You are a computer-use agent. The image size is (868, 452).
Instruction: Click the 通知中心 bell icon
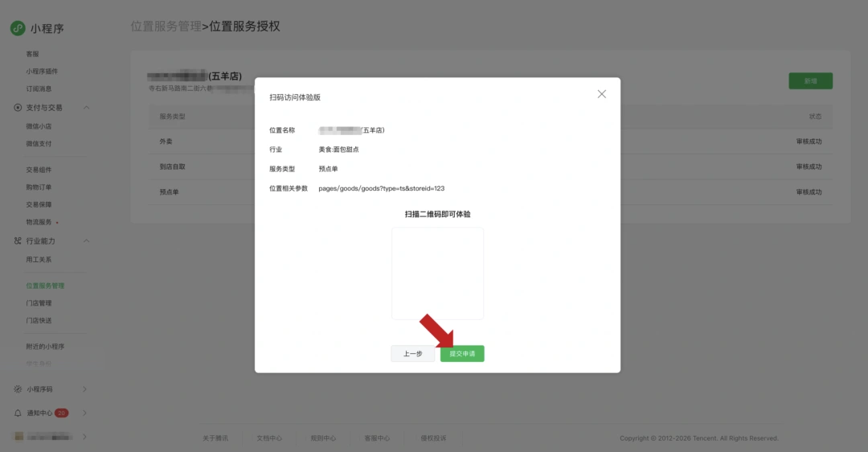pyautogui.click(x=18, y=413)
